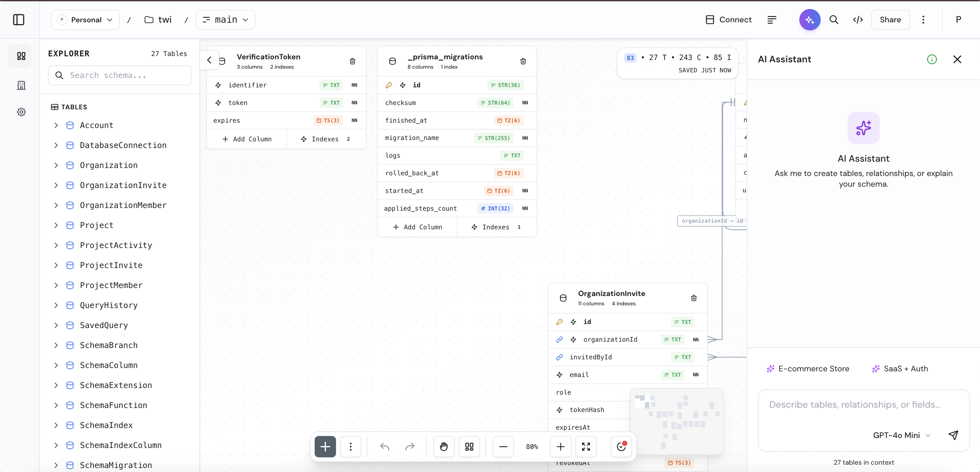Open settings gear in left sidebar
This screenshot has width=980, height=472.
(21, 112)
